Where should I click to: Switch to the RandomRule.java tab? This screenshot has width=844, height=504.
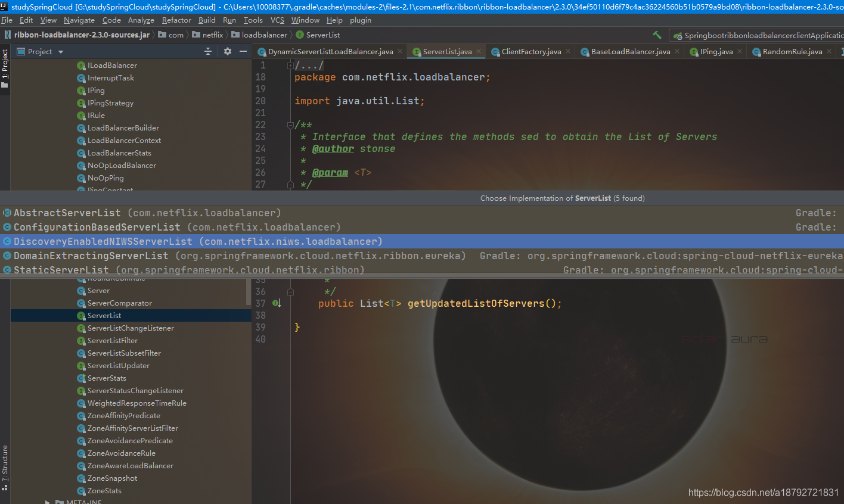tap(792, 52)
